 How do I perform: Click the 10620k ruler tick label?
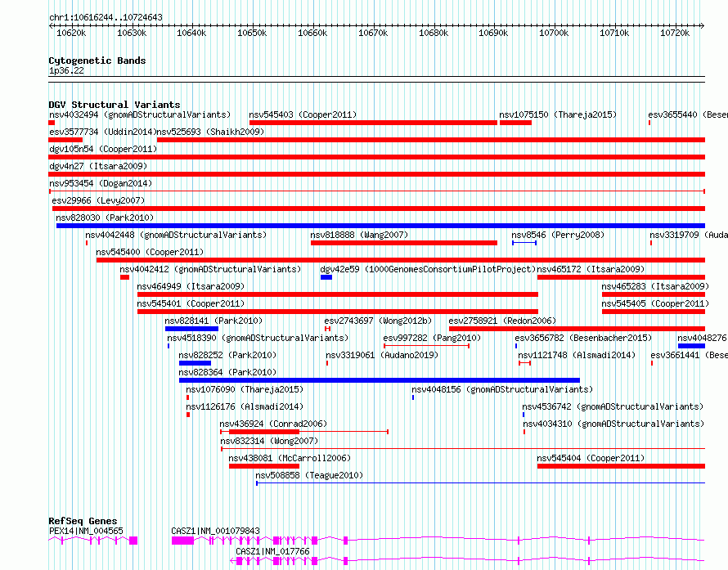[71, 33]
